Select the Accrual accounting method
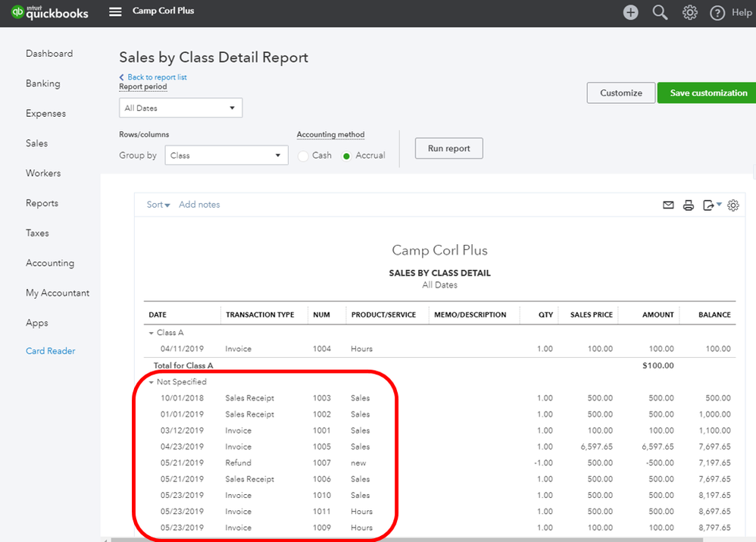Screen dimensions: 756x542 tap(346, 156)
